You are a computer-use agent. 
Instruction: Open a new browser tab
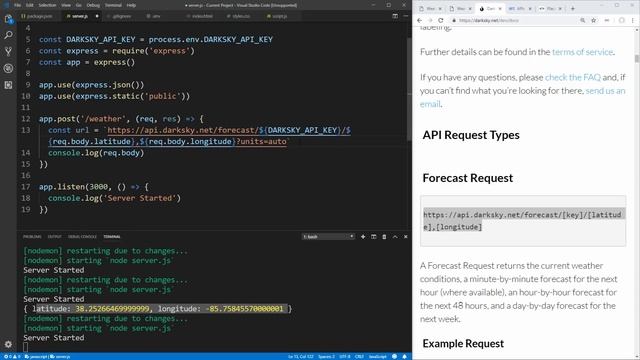coord(573,9)
